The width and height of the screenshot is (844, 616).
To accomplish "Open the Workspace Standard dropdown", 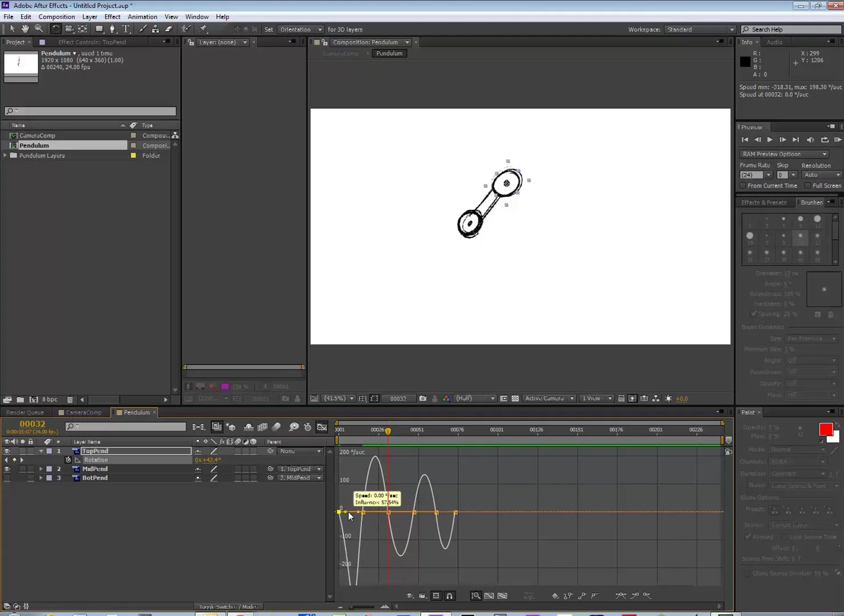I will point(700,30).
